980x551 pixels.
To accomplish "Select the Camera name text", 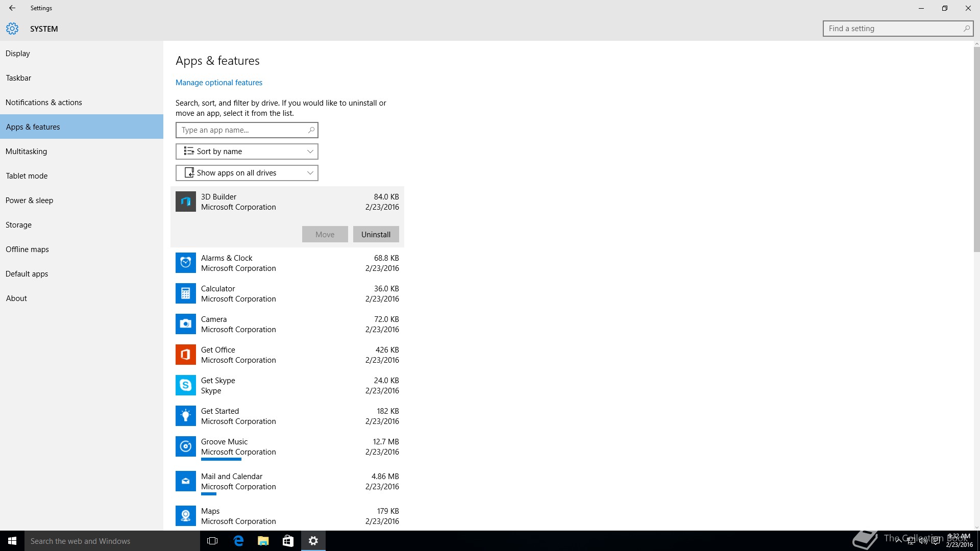I will 214,319.
